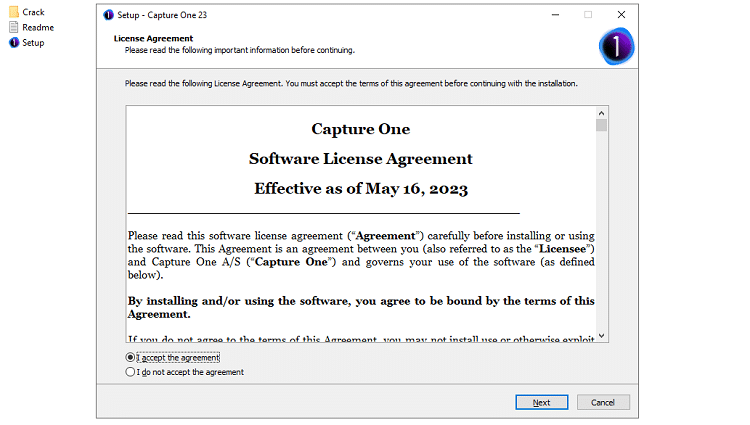Click the "Setup - Capture One 23" window title
Screen dimensions: 750x425
coord(162,15)
